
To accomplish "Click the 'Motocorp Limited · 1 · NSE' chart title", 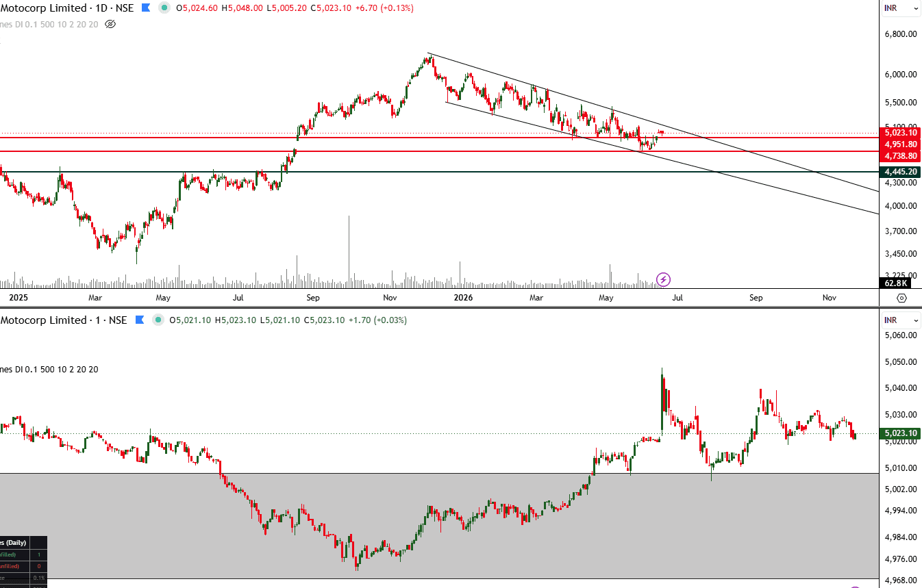I will click(x=64, y=320).
